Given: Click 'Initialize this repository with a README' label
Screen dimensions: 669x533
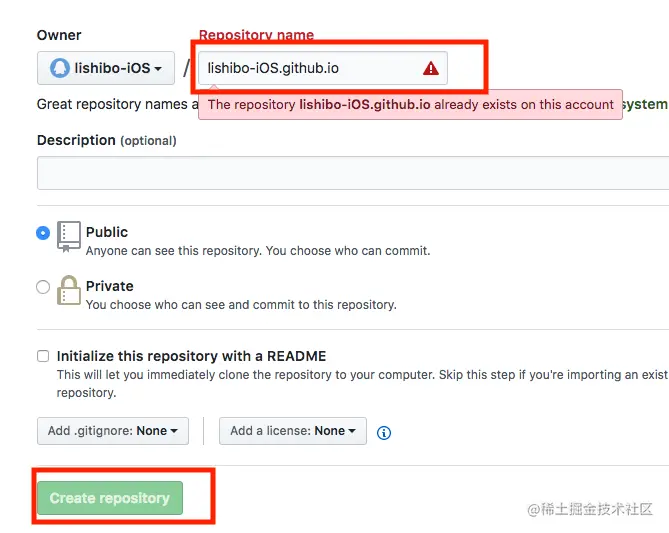Looking at the screenshot, I should [x=191, y=356].
